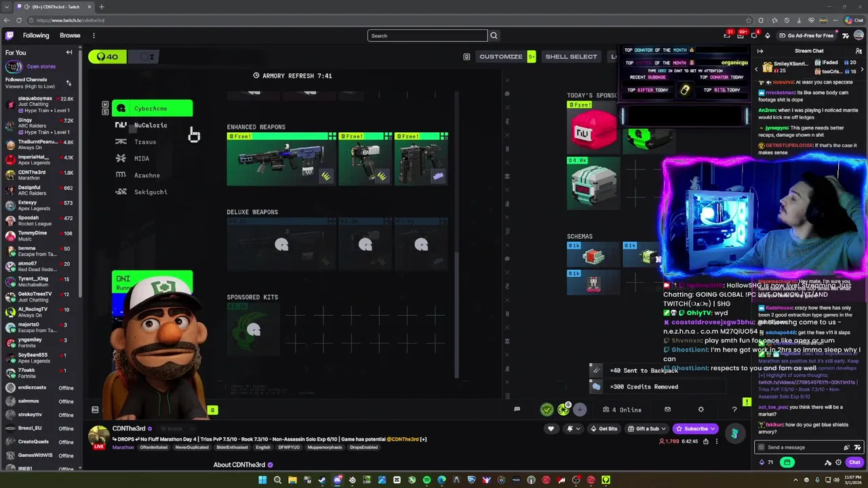Open ImperialHal__ channel in sidebar

[41, 160]
